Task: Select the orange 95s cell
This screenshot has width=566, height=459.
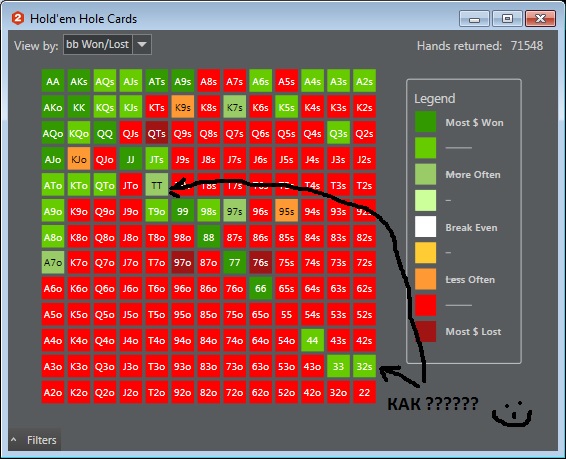Action: [287, 211]
